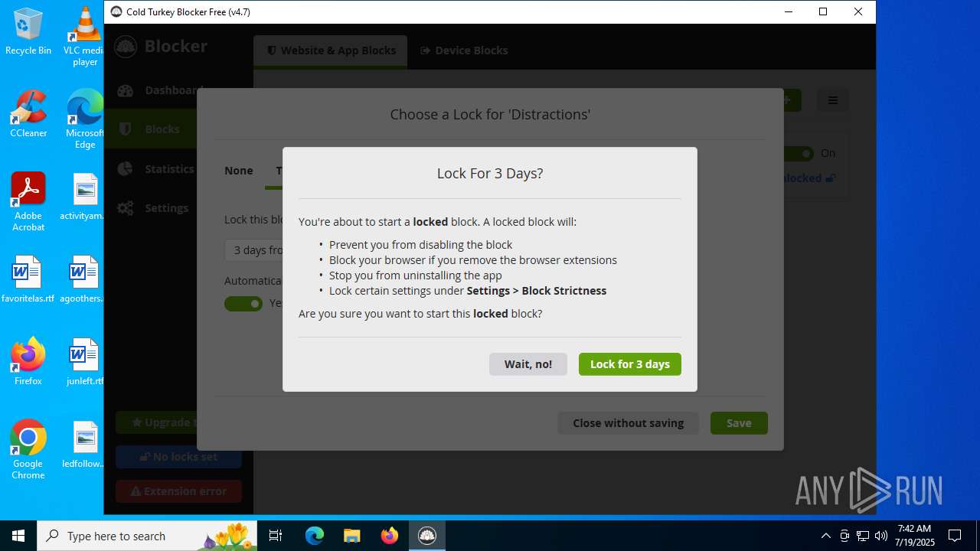Screen dimensions: 980x551
Task: Open the notification center icon
Action: pos(955,536)
